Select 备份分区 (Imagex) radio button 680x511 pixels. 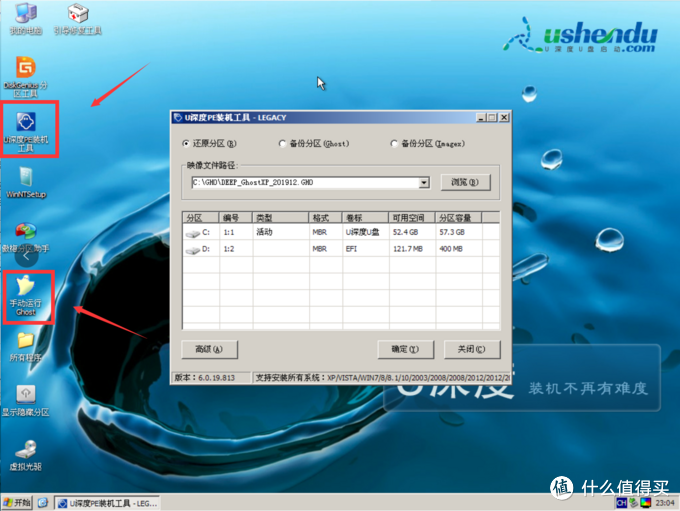[x=394, y=144]
